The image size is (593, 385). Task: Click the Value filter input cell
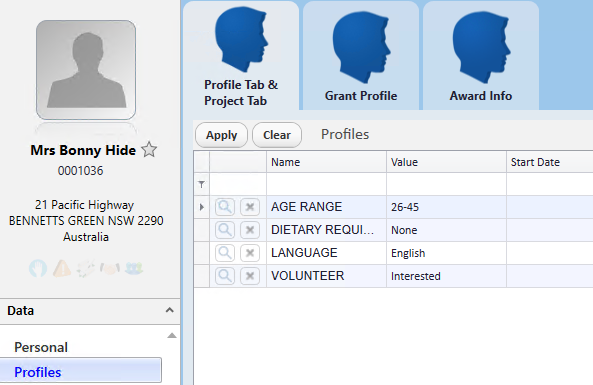(x=446, y=184)
